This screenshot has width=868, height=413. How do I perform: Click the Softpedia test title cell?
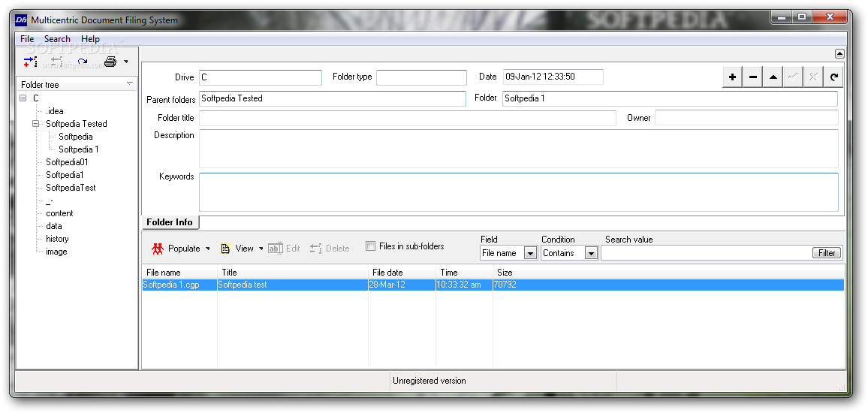point(293,285)
